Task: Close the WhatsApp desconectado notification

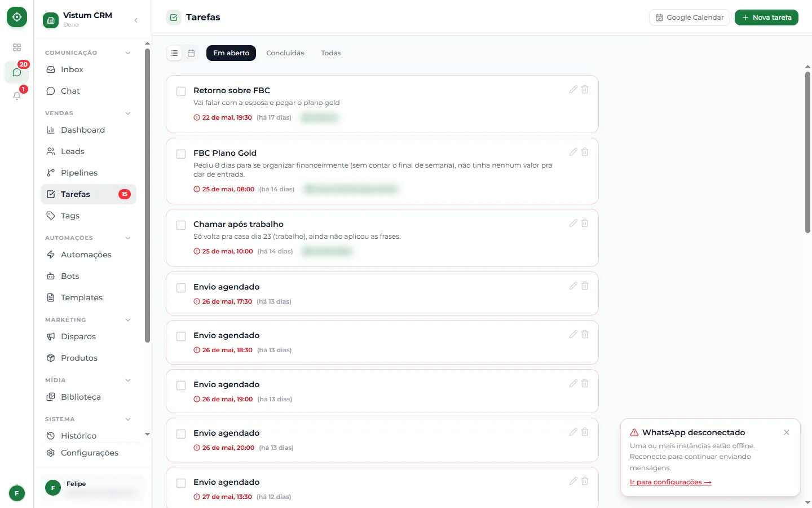Action: 787,432
